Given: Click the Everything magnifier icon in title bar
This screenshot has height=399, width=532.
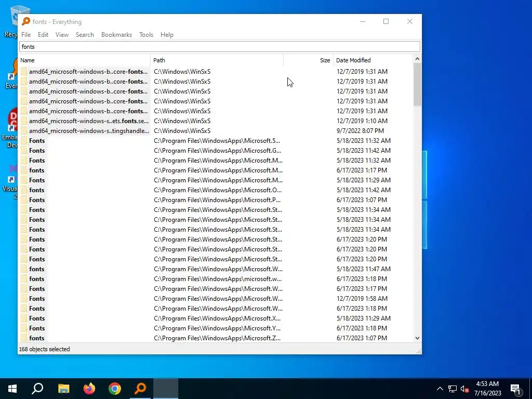Looking at the screenshot, I should click(x=26, y=21).
